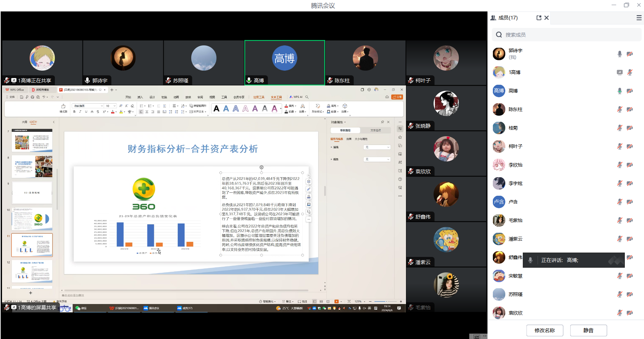Image resolution: width=644 pixels, height=339 pixels.
Task: Toggle 陈东柱 muted microphone icon
Action: [619, 109]
